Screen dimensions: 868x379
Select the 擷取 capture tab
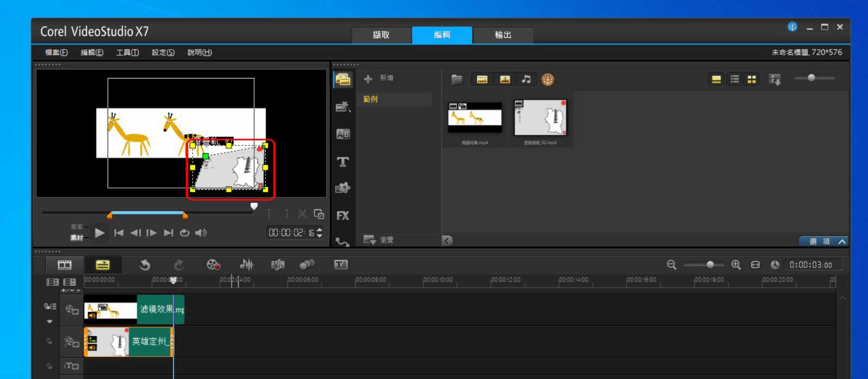point(381,35)
